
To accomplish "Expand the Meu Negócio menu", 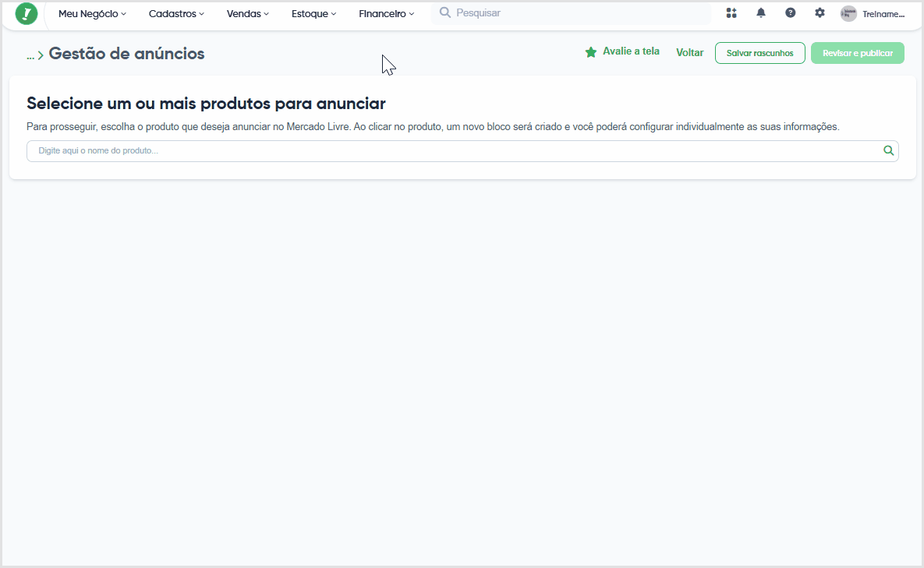I will [x=92, y=13].
